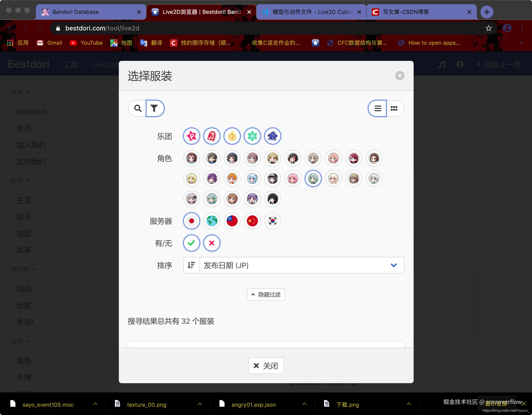Screen dimensions: 532x415
Task: Switch to grid view in the dialog
Action: (394, 108)
